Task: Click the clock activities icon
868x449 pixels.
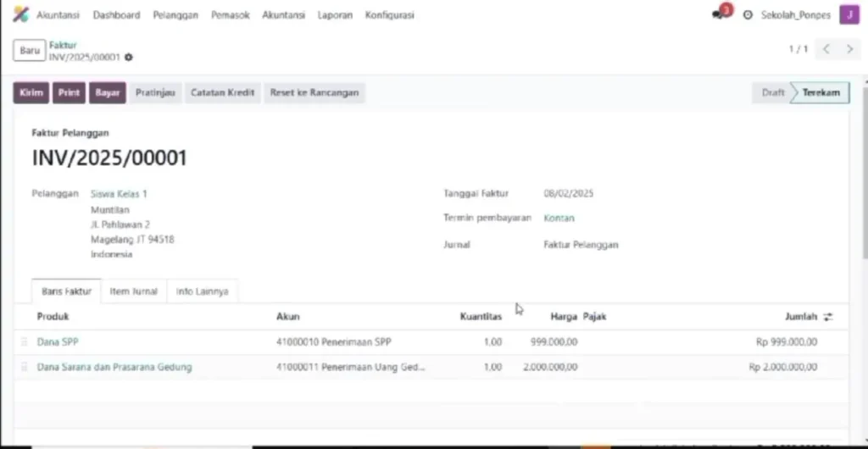Action: pos(748,15)
